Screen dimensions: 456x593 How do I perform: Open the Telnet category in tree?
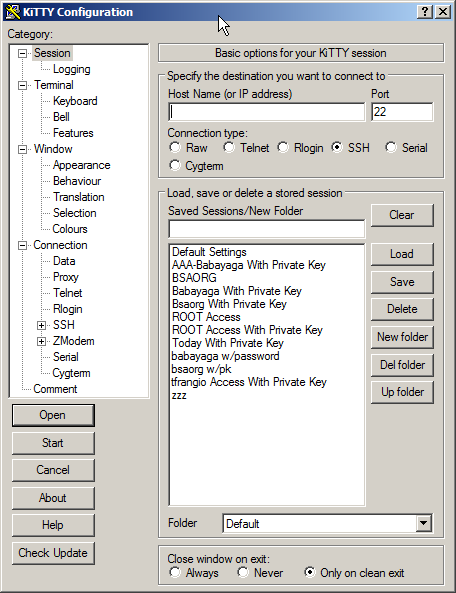click(x=68, y=293)
